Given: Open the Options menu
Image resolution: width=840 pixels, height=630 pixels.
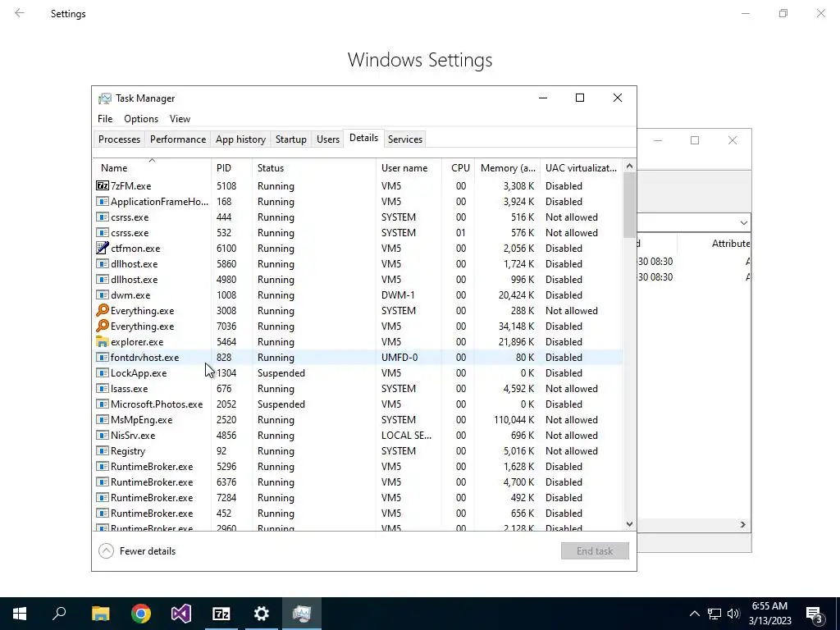Looking at the screenshot, I should (x=141, y=119).
